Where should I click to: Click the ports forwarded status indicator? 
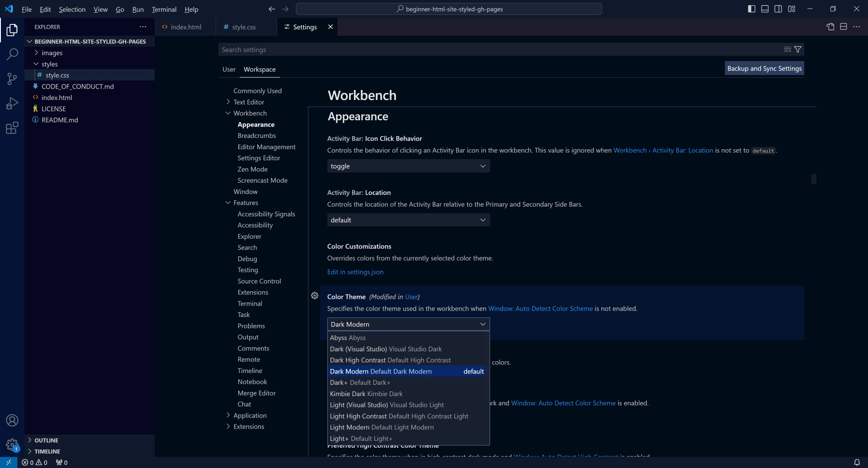[62, 463]
